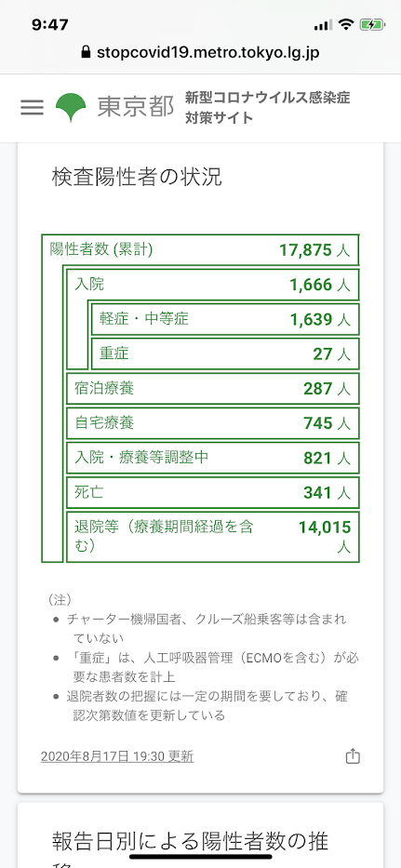Tap the share icon below the notes
Screen dimensions: 401x868
(353, 756)
